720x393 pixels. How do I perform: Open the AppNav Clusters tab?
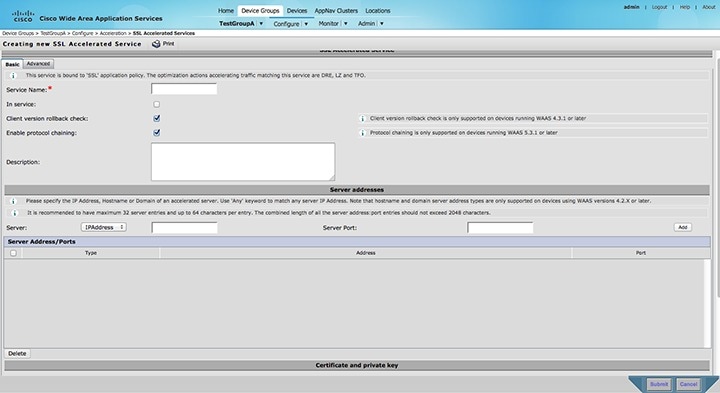[336, 11]
